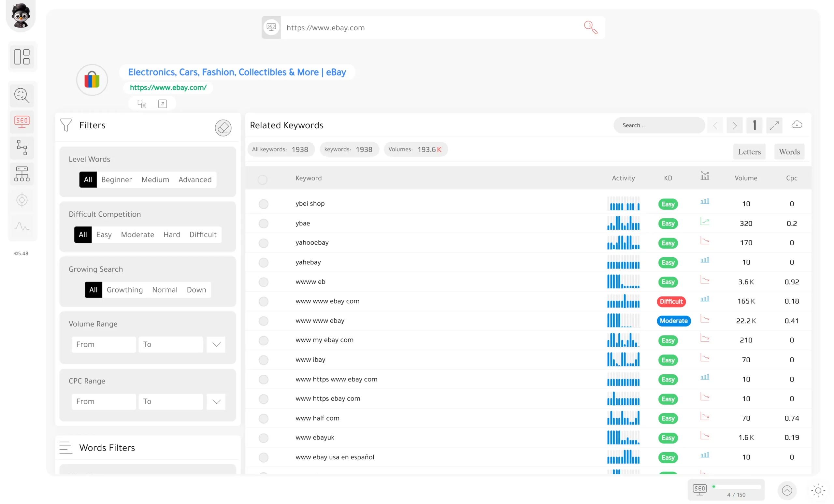
Task: Click the Words button
Action: pos(789,151)
